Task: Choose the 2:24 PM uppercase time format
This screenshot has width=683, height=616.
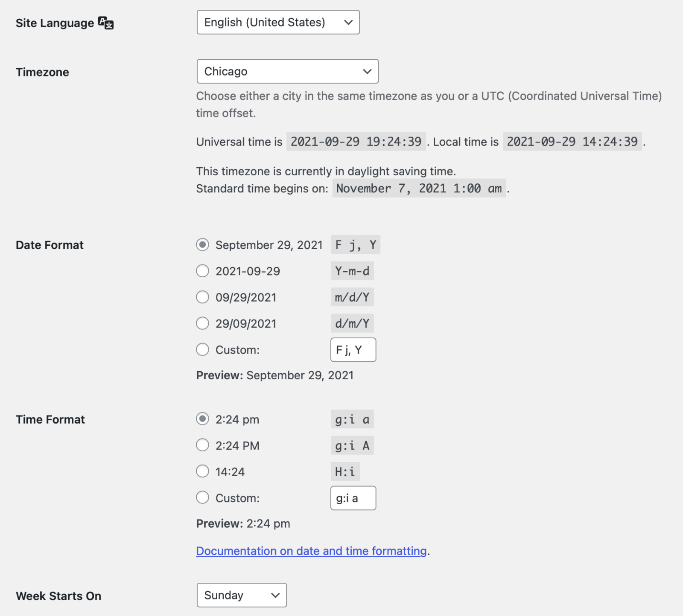Action: [x=202, y=445]
